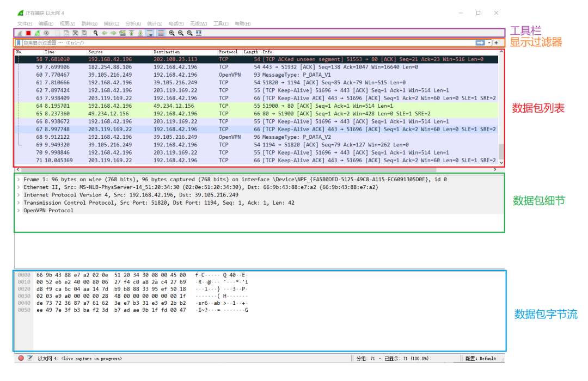Go forward to next packet arrow
This screenshot has height=381, width=588.
pyautogui.click(x=113, y=33)
